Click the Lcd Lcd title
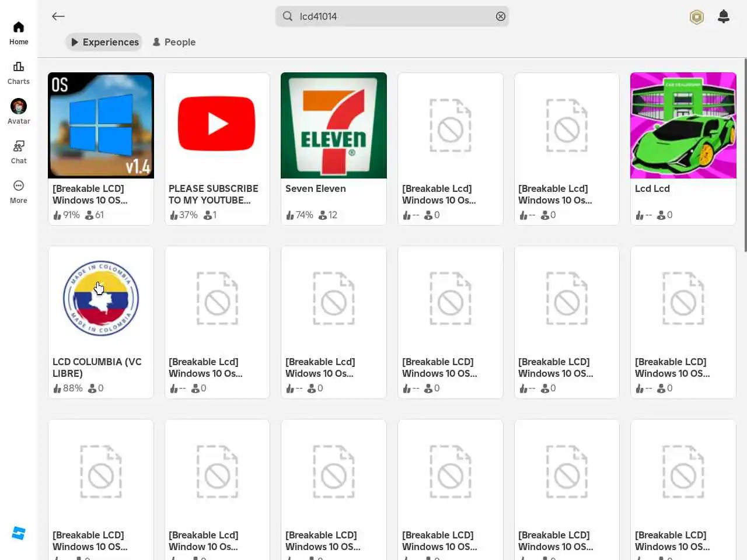Image resolution: width=747 pixels, height=560 pixels. click(x=652, y=188)
